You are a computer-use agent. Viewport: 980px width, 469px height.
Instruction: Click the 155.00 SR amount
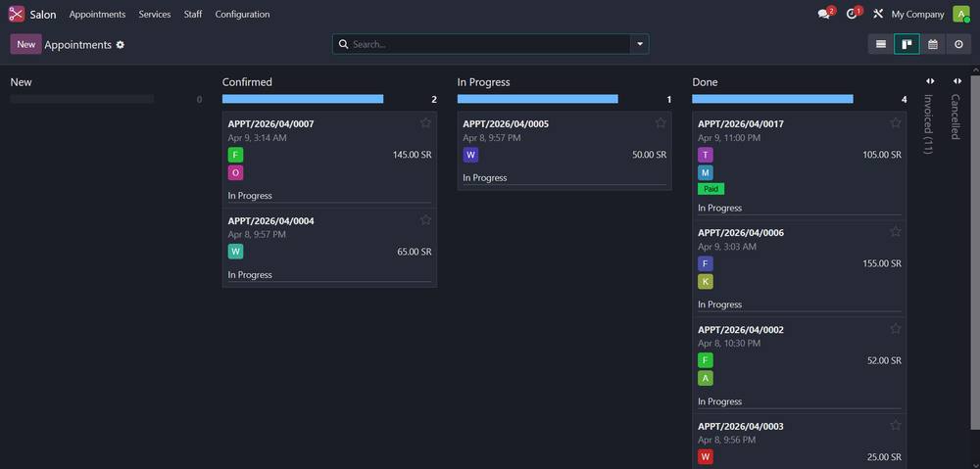[x=882, y=263]
